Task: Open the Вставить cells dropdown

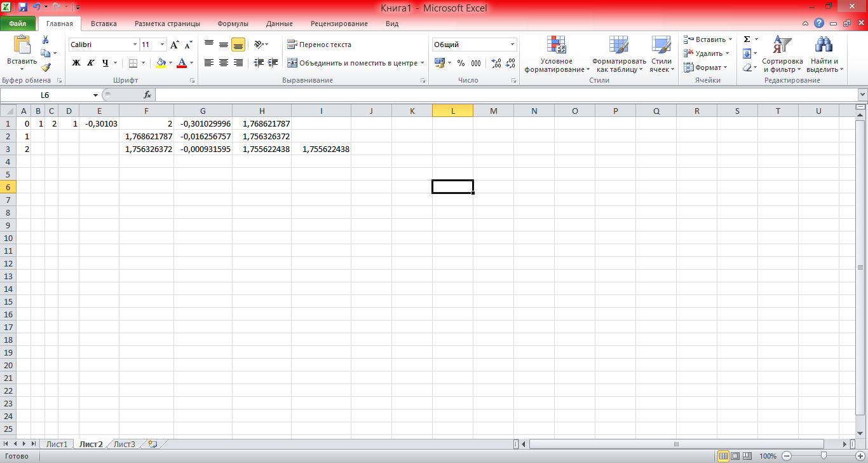Action: click(730, 39)
